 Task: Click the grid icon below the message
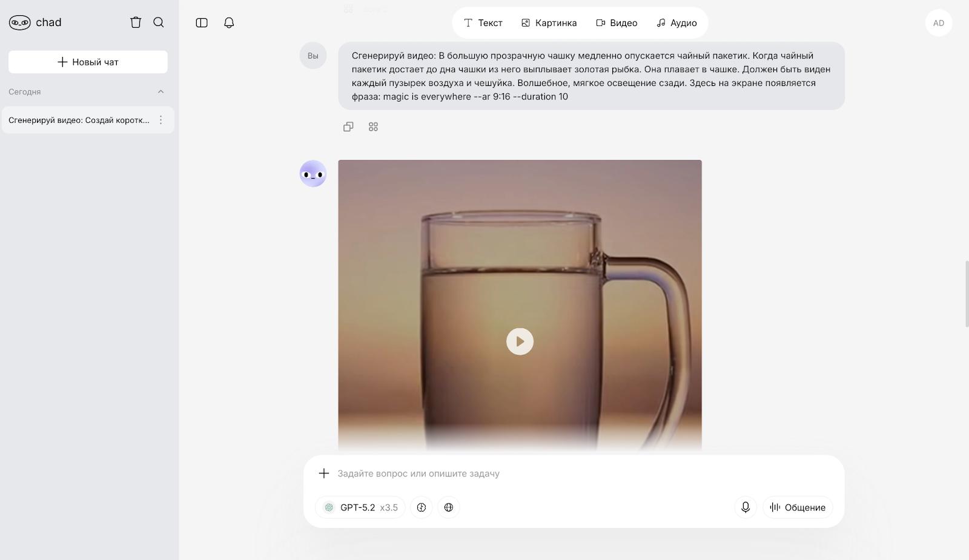(373, 127)
